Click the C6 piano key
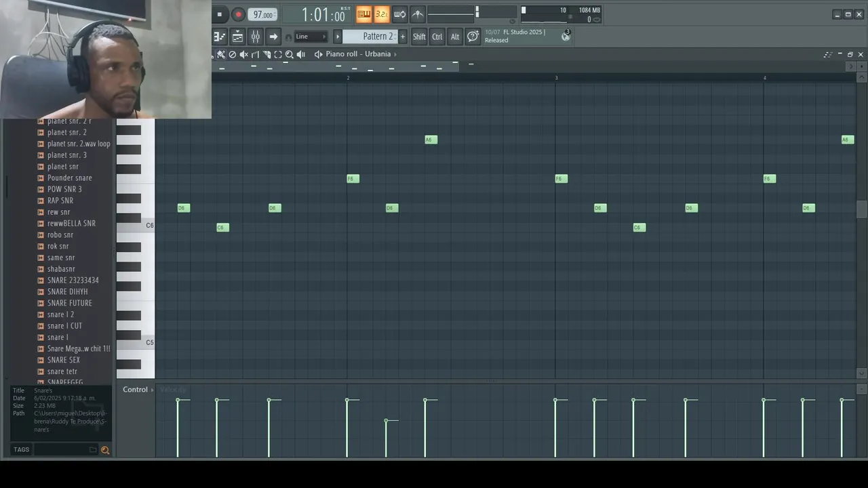The image size is (868, 488). tap(136, 227)
